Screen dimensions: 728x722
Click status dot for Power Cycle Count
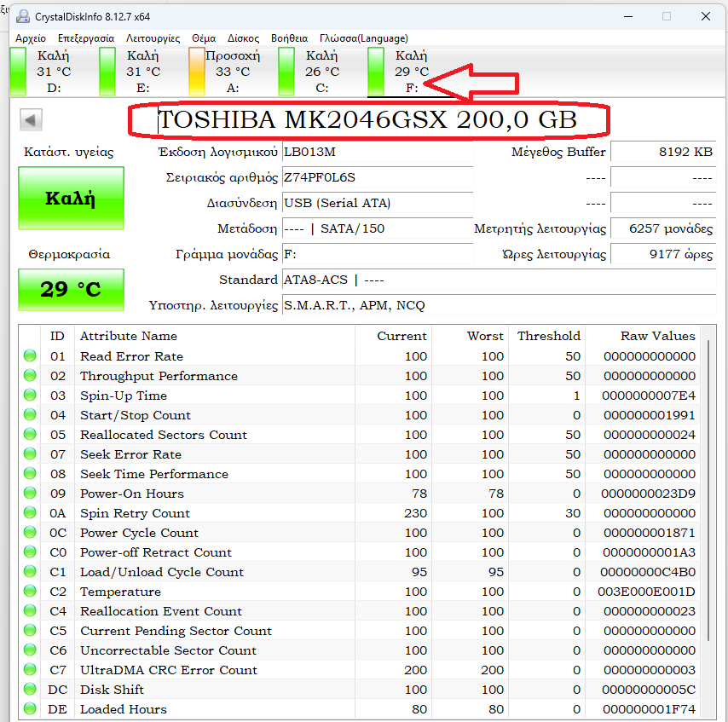click(30, 532)
